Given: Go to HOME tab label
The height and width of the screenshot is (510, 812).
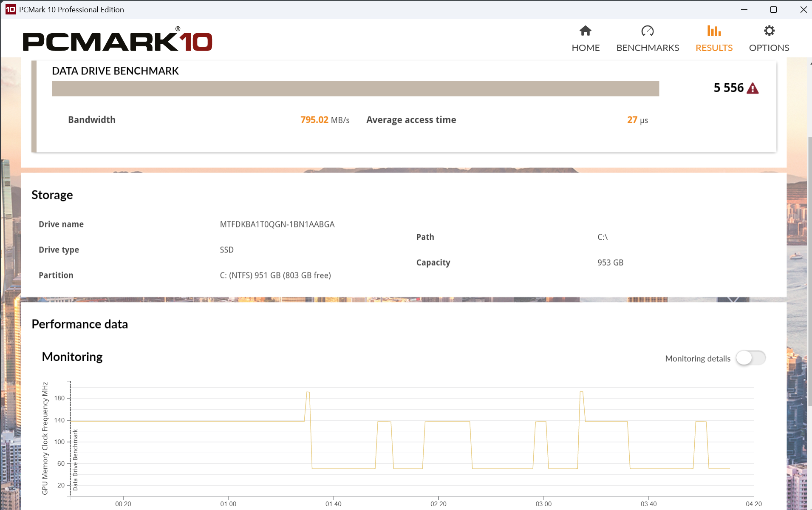Looking at the screenshot, I should coord(586,48).
